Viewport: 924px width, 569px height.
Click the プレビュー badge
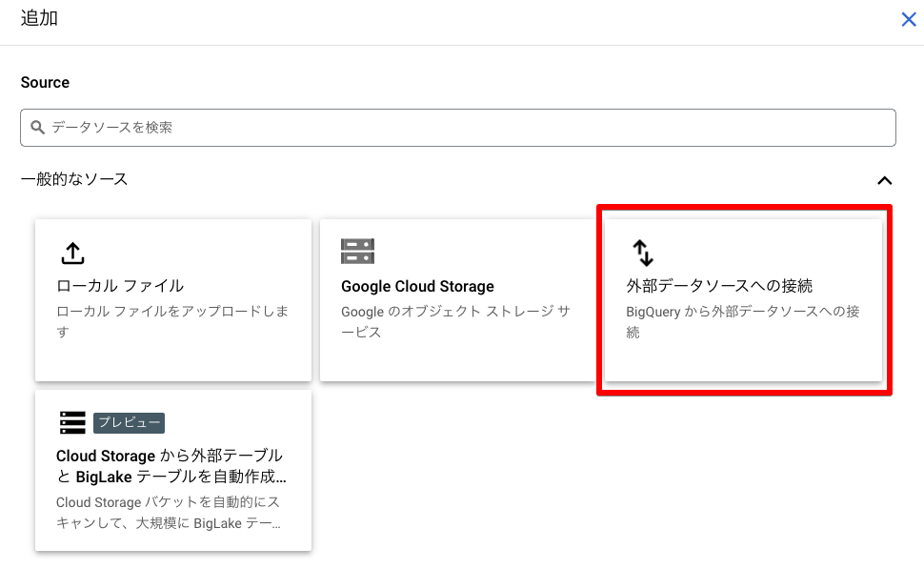130,422
